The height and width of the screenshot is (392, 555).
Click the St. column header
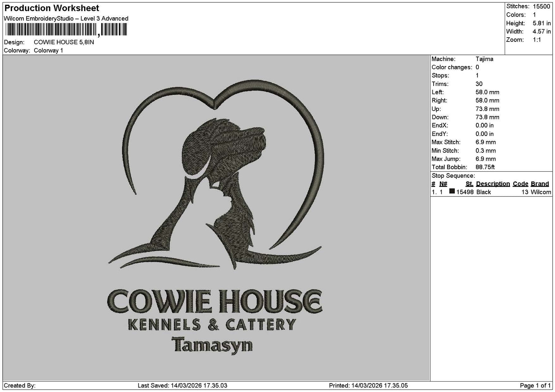pyautogui.click(x=469, y=184)
